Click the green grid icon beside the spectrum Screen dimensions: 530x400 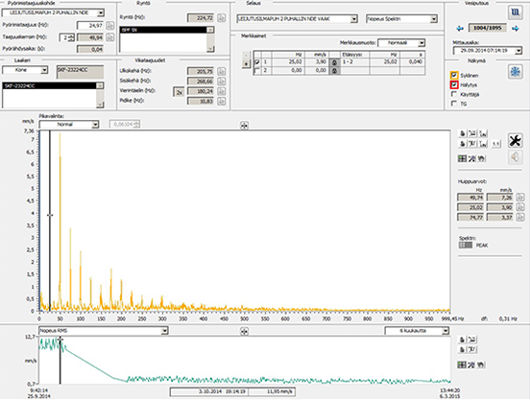pyautogui.click(x=462, y=158)
